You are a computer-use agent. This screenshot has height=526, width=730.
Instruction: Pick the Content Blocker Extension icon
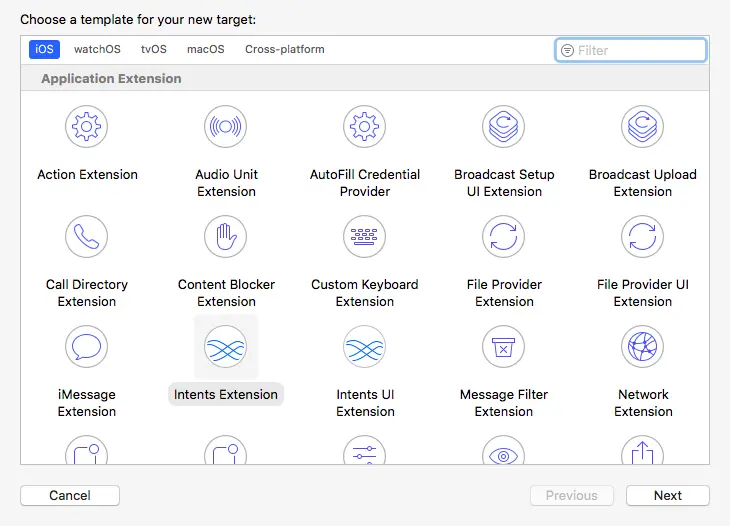click(226, 237)
